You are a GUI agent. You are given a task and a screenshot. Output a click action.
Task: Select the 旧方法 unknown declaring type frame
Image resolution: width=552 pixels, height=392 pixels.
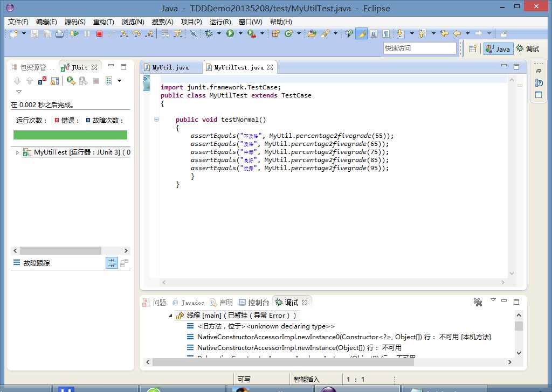pyautogui.click(x=261, y=326)
